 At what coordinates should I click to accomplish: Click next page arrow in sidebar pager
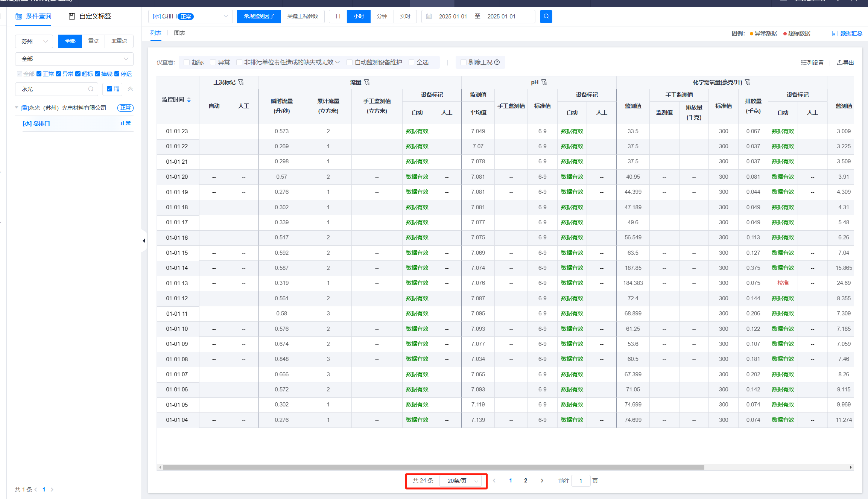[52, 490]
